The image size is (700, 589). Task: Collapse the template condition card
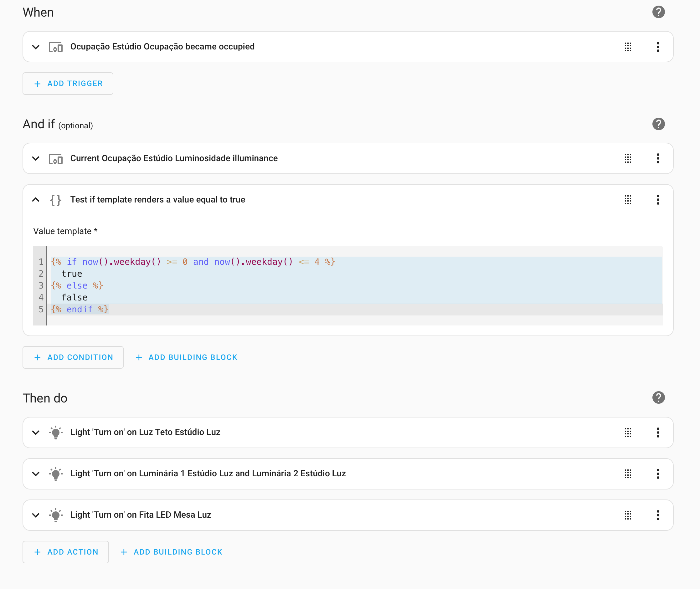(36, 200)
